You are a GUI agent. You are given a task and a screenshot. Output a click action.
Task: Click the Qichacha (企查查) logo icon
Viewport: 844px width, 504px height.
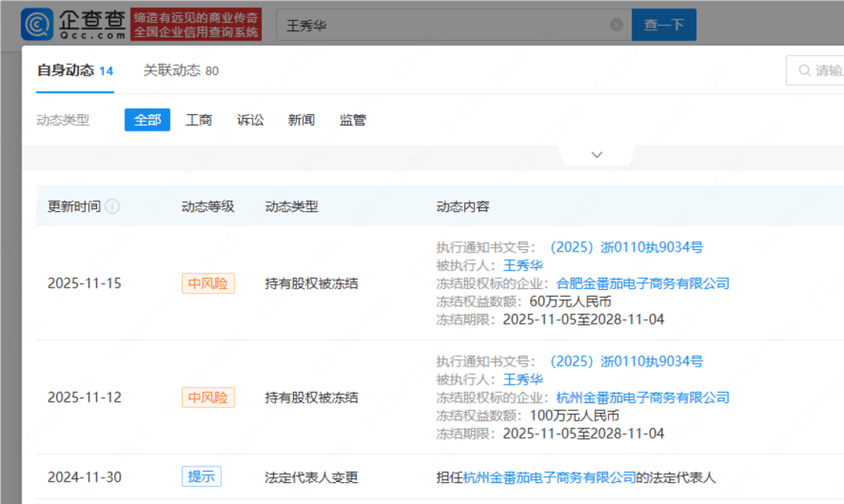[x=37, y=23]
